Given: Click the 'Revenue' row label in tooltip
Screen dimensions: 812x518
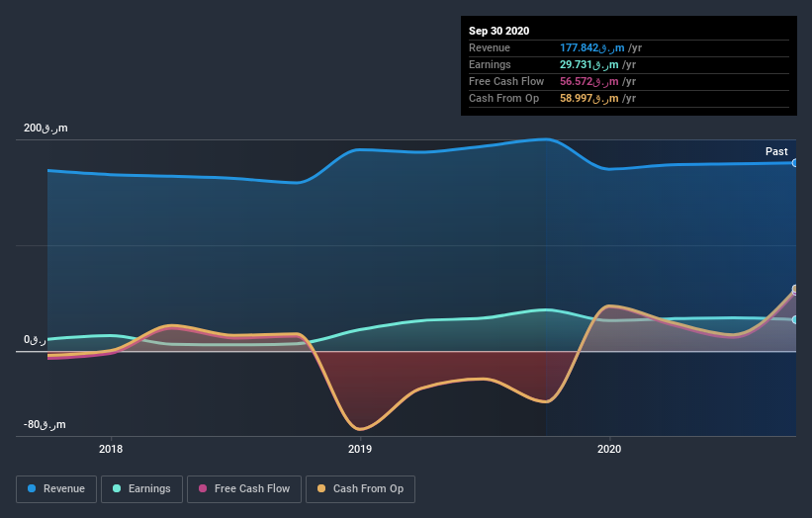Looking at the screenshot, I should [490, 48].
